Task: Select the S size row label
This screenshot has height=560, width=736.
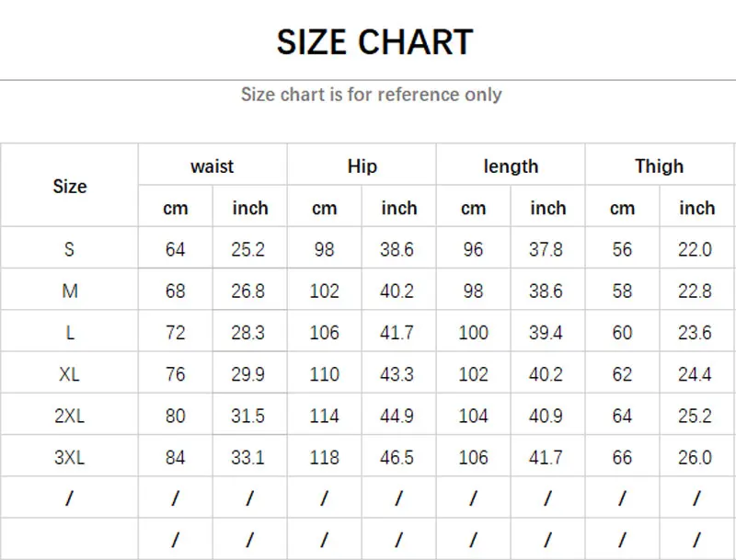Action: coord(70,249)
